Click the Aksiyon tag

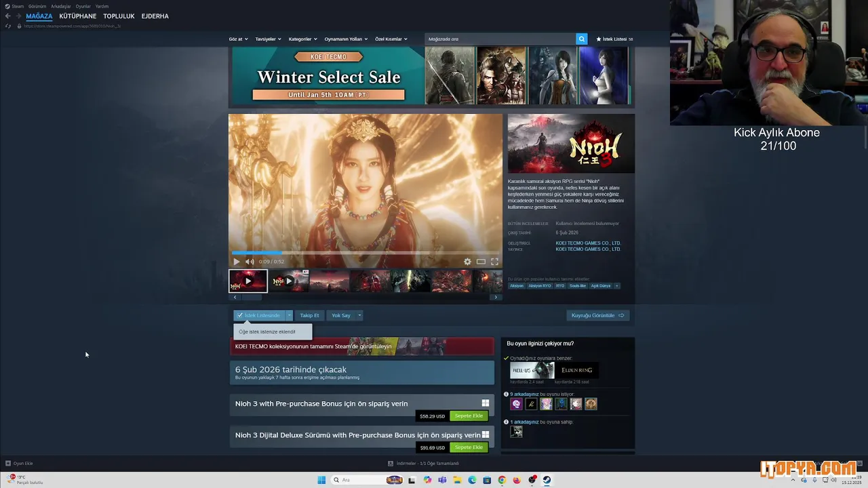click(x=517, y=286)
